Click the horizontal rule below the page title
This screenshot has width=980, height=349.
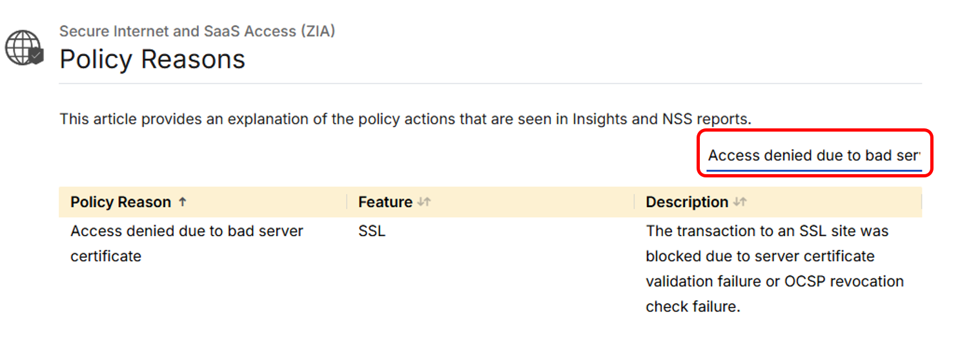490,84
